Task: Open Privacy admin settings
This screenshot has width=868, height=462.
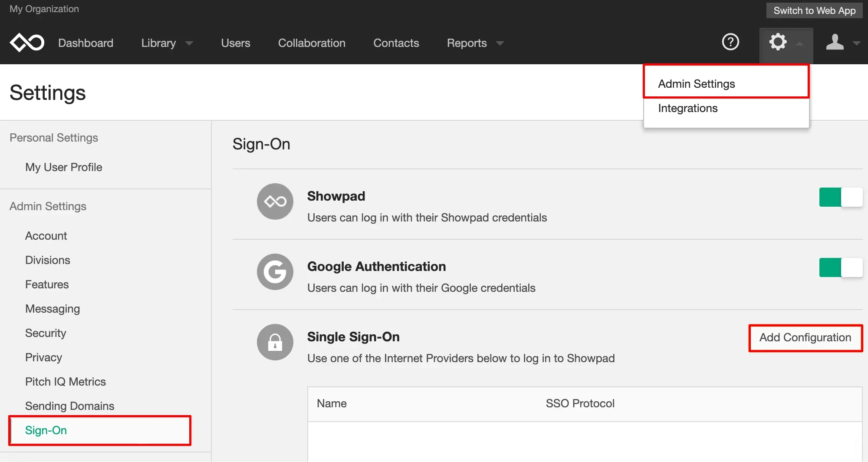Action: (43, 357)
